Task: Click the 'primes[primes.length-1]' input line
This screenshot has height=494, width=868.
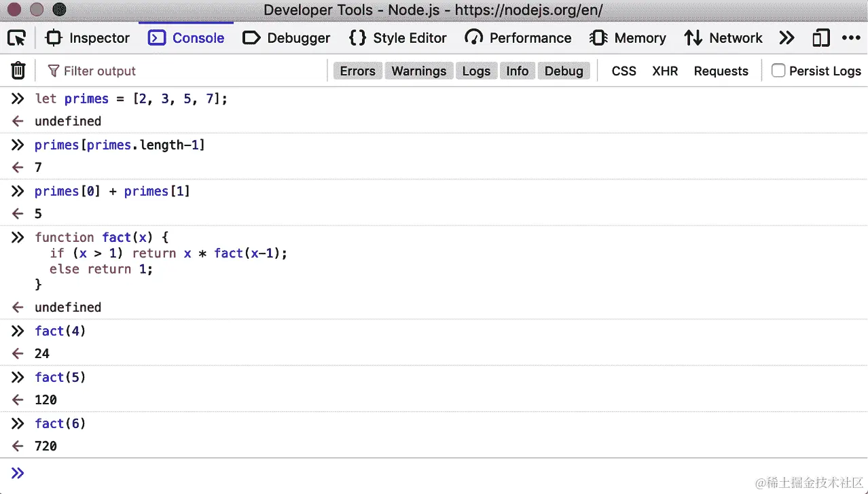Action: pos(120,145)
